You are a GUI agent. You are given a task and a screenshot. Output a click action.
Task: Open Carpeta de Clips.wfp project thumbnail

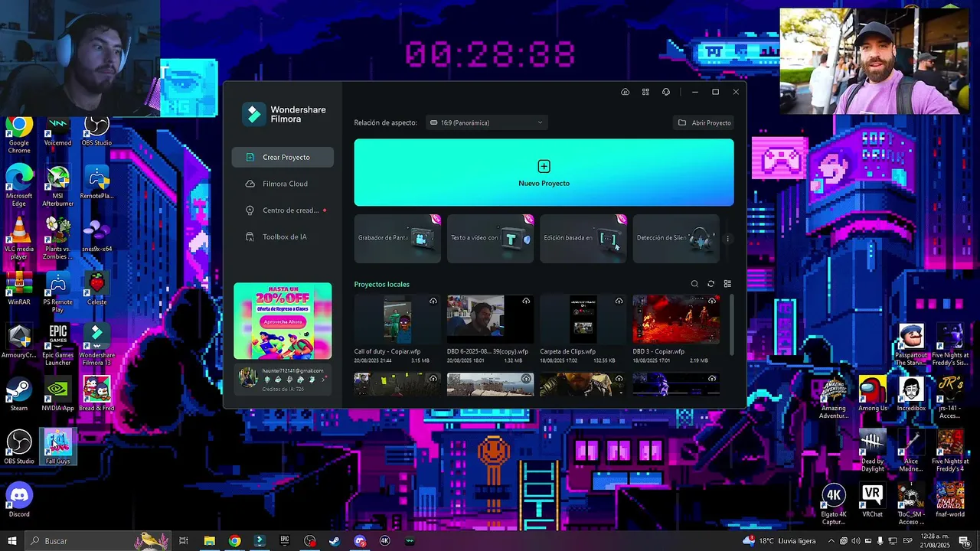[x=583, y=320]
